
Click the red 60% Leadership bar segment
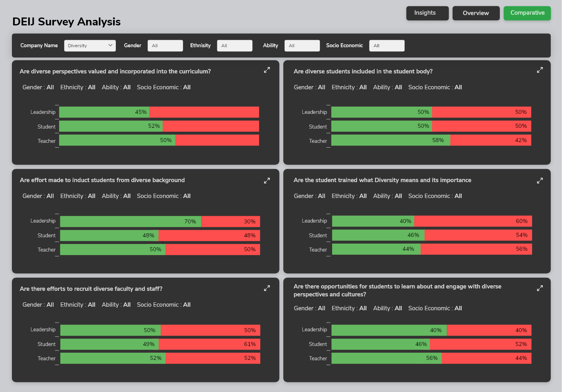(473, 221)
